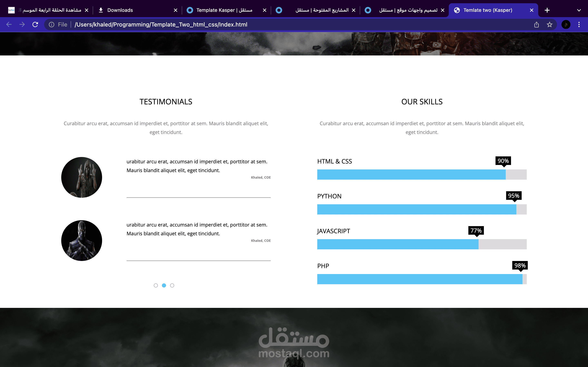
Task: Click the JavaScript skill progress bar
Action: click(x=422, y=244)
